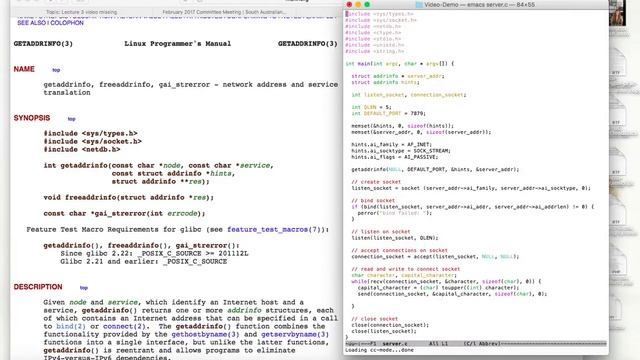Click the NAME section heading
Image resolution: width=640 pixels, height=360 pixels.
coord(24,69)
